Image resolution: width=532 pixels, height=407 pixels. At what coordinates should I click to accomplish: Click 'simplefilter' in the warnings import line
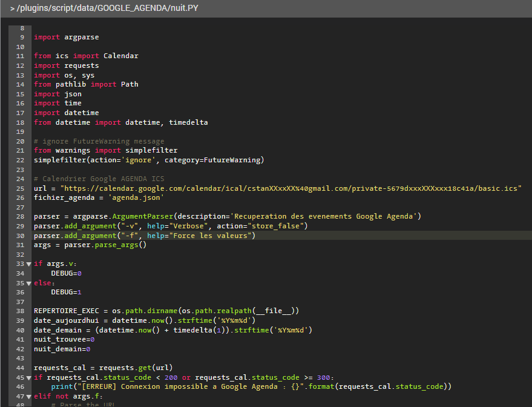point(151,150)
